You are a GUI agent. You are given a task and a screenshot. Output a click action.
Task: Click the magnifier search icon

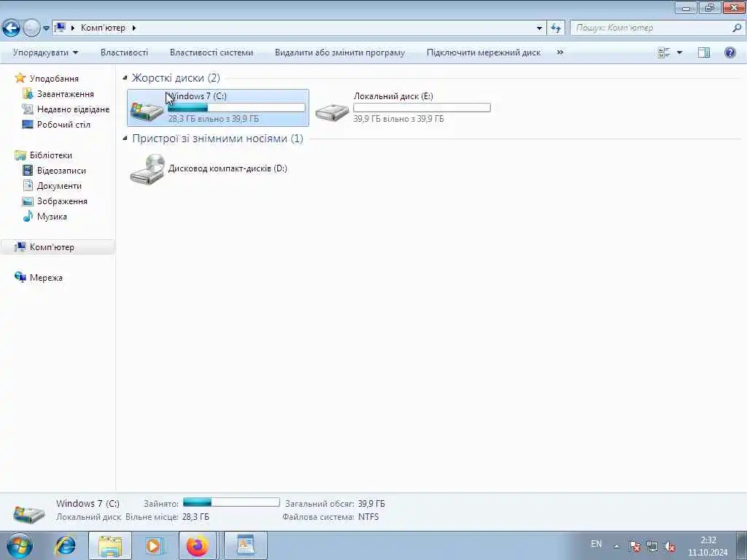pos(737,28)
